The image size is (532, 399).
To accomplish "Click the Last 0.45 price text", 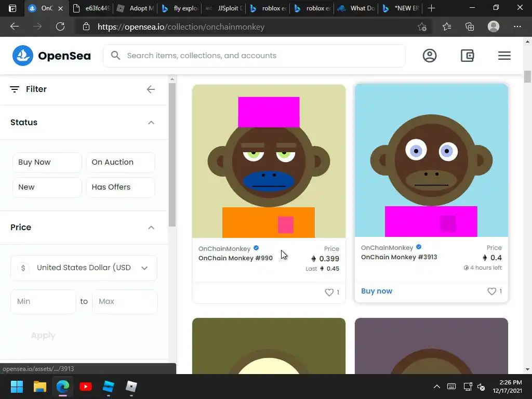I will 322,269.
